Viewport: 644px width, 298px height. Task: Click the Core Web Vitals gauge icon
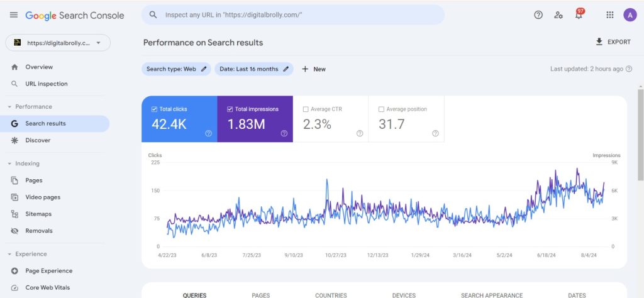[x=15, y=288]
